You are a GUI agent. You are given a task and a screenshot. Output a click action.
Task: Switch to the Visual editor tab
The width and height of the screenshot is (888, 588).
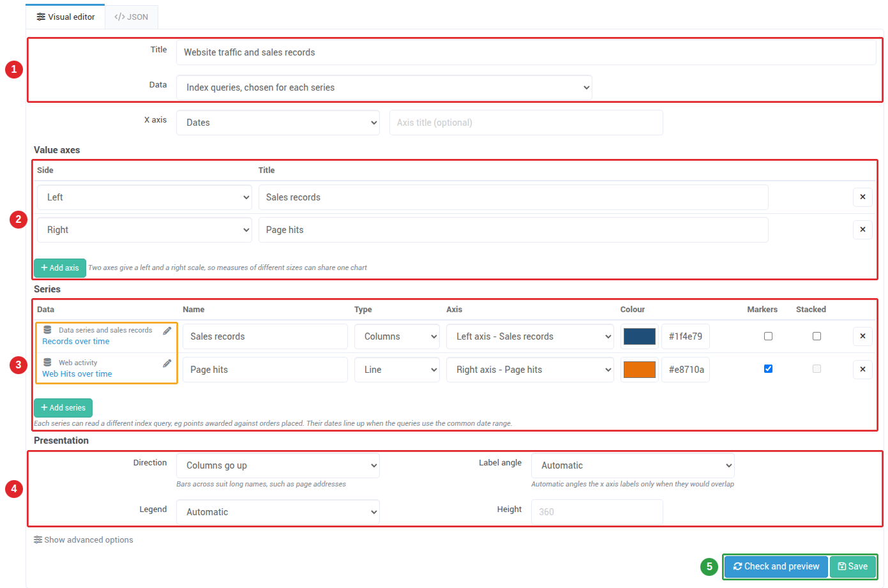click(65, 17)
